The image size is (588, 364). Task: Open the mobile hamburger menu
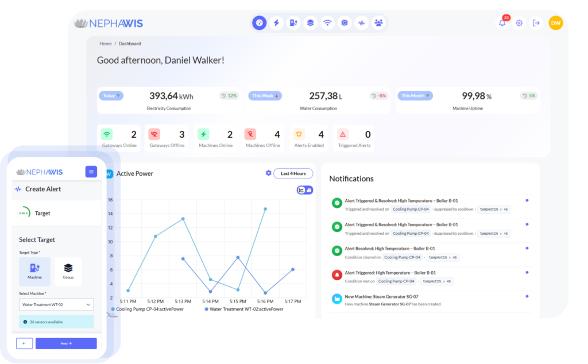point(91,172)
